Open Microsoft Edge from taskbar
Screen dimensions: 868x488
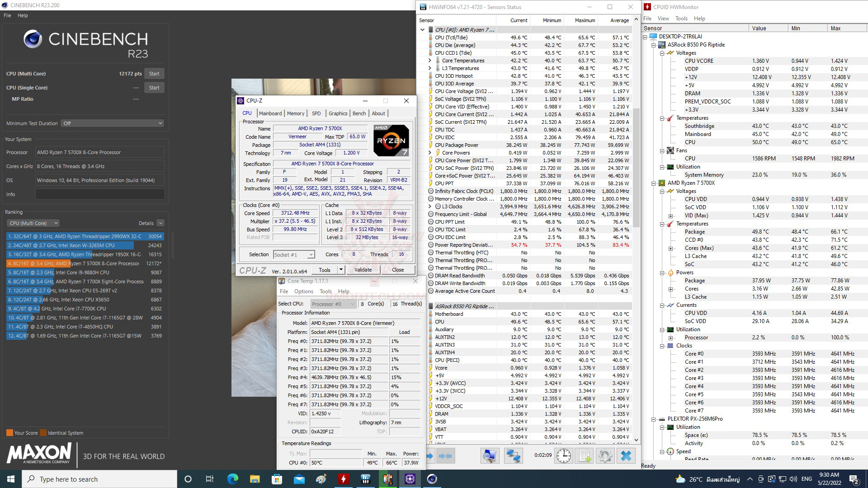[x=232, y=479]
